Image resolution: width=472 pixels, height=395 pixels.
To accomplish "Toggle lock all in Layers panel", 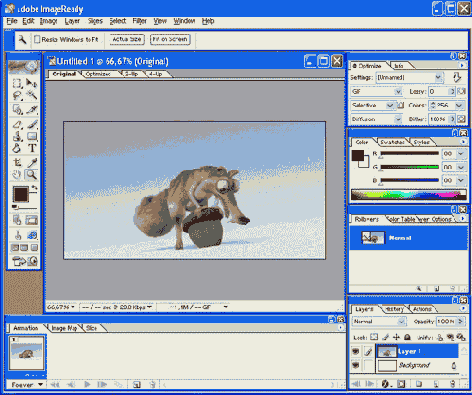I will coord(407,337).
